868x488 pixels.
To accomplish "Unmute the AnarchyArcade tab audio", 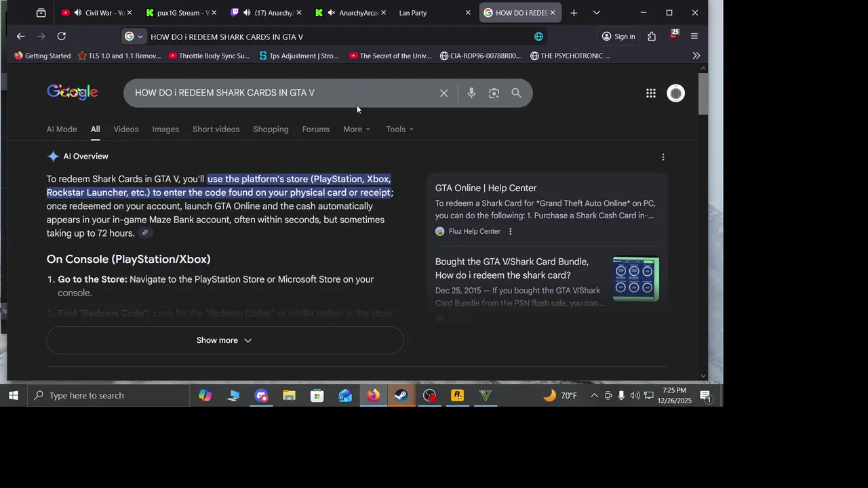I will click(332, 13).
